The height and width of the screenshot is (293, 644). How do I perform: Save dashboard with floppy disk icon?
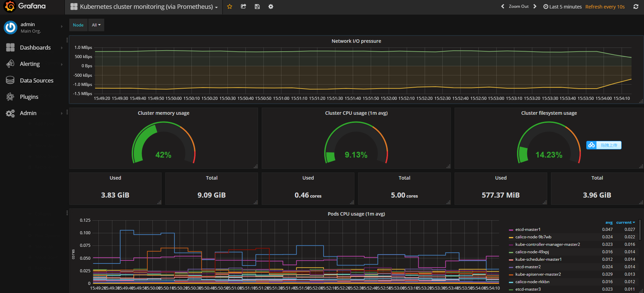pyautogui.click(x=257, y=6)
